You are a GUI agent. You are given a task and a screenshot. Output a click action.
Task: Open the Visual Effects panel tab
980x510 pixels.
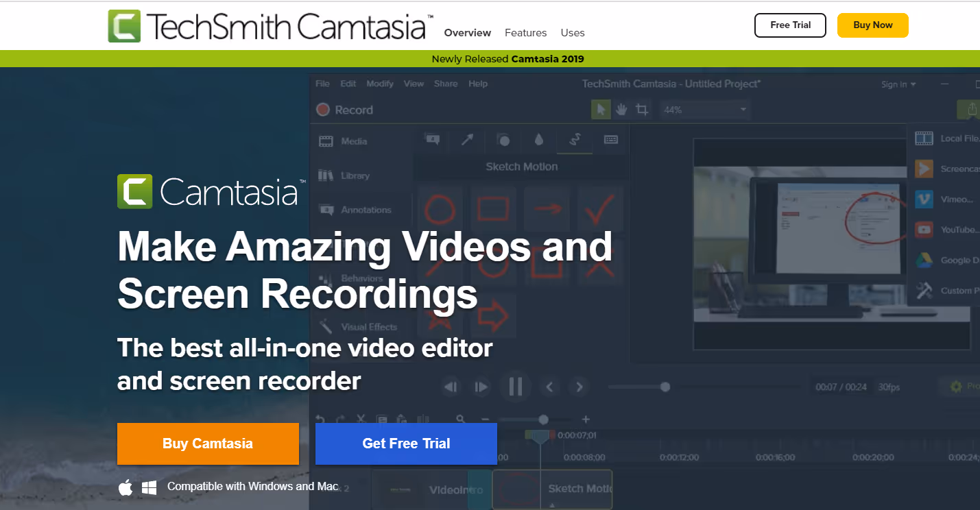pos(359,327)
